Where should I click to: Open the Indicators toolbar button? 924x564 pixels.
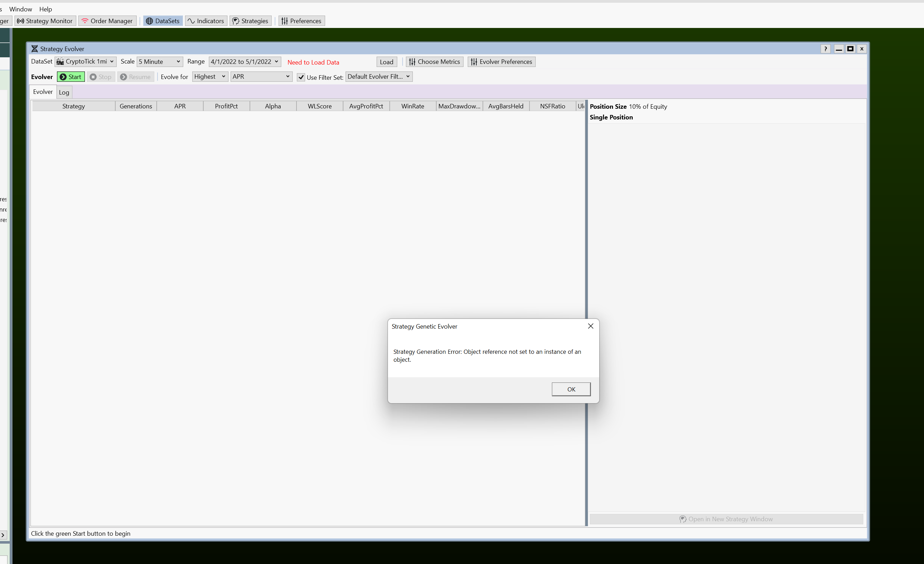tap(206, 21)
